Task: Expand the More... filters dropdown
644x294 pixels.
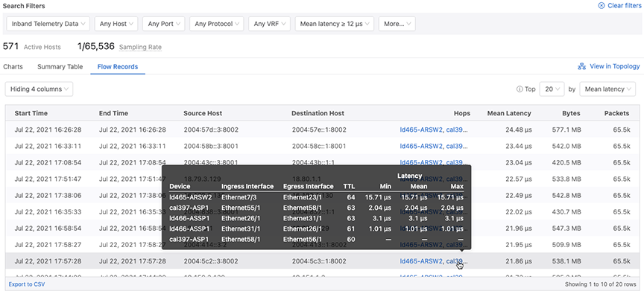Action: [x=397, y=24]
